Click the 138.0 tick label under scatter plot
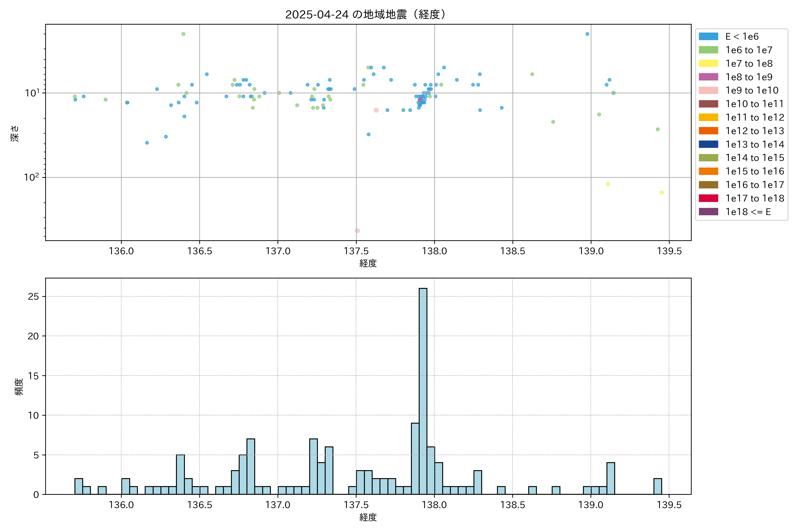The width and height of the screenshot is (798, 532). (x=434, y=251)
